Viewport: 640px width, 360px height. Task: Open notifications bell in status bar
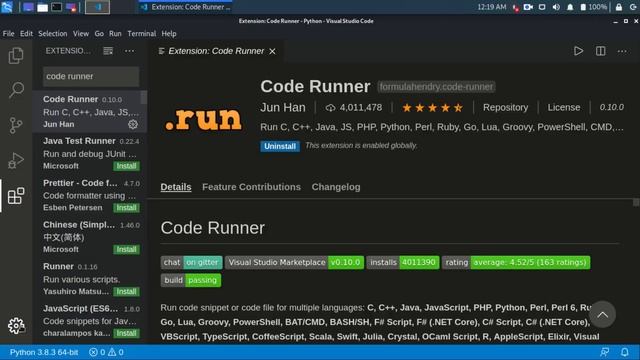625,352
